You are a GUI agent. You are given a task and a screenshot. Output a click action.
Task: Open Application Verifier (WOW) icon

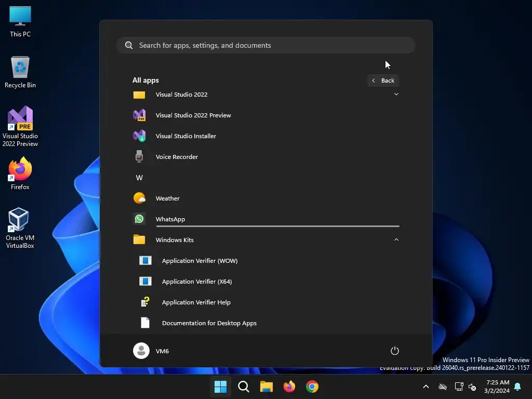[145, 261]
